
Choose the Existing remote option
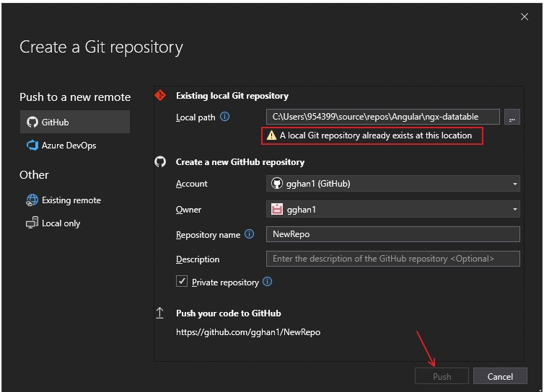63,200
